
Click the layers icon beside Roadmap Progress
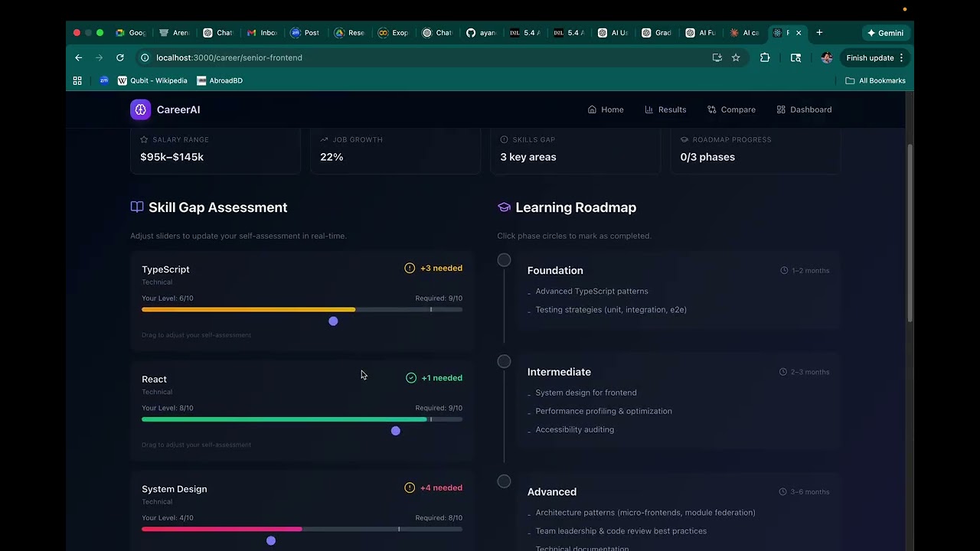[684, 139]
